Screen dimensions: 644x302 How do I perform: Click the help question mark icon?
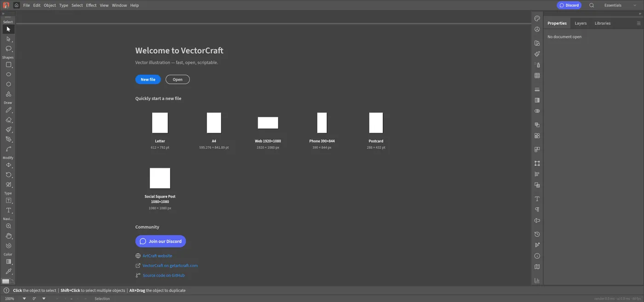pos(6,290)
